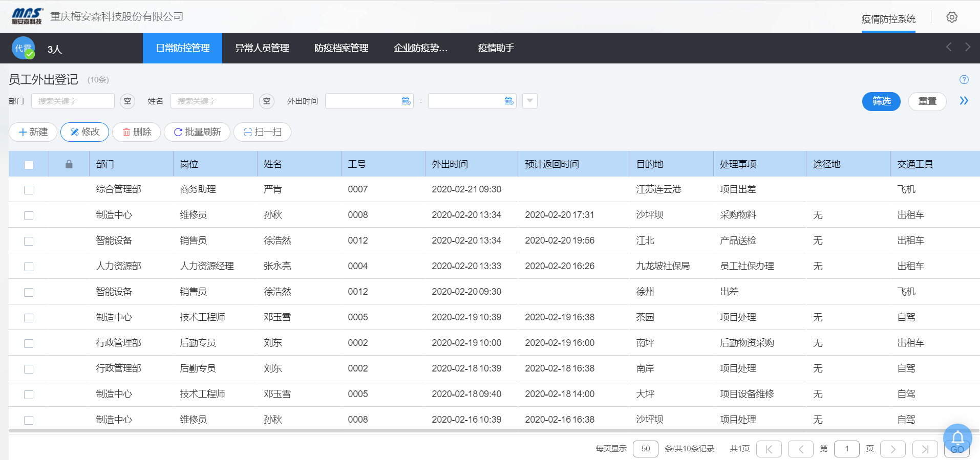Click the user avatar icon
This screenshot has height=460, width=980.
(23, 49)
